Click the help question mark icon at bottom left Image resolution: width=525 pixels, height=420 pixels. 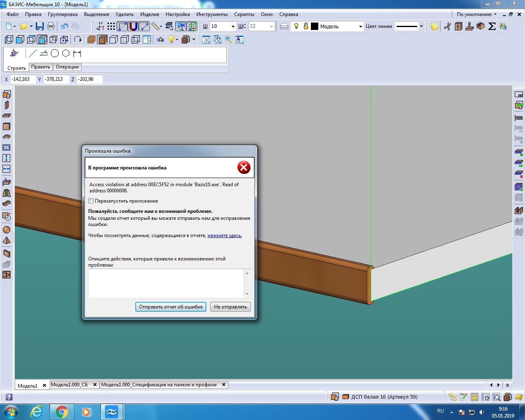(9, 397)
